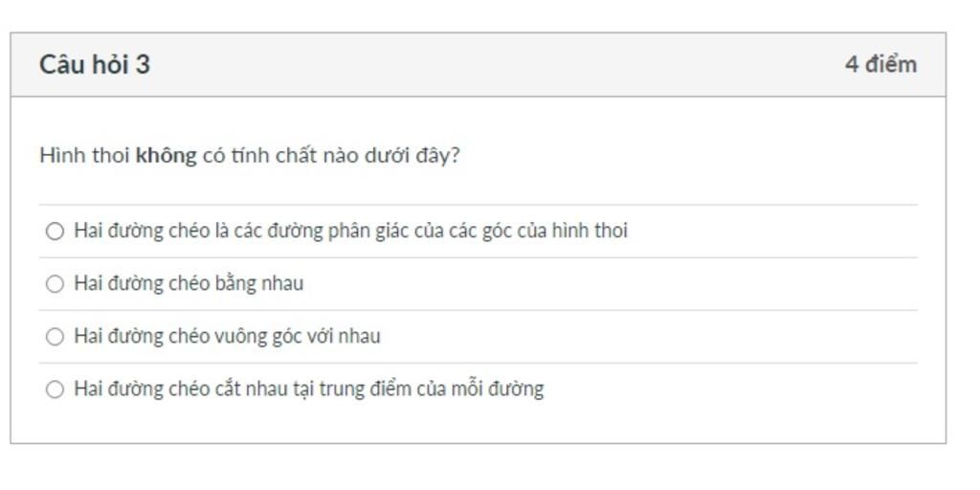
Task: Click the blank row area after 'của hình thoi' option
Action: [x=772, y=232]
